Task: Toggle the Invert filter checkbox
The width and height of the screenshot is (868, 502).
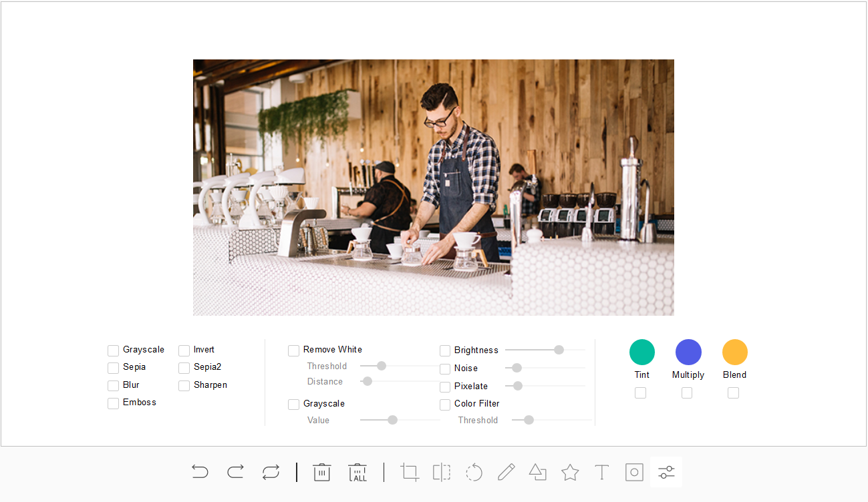Action: coord(184,350)
